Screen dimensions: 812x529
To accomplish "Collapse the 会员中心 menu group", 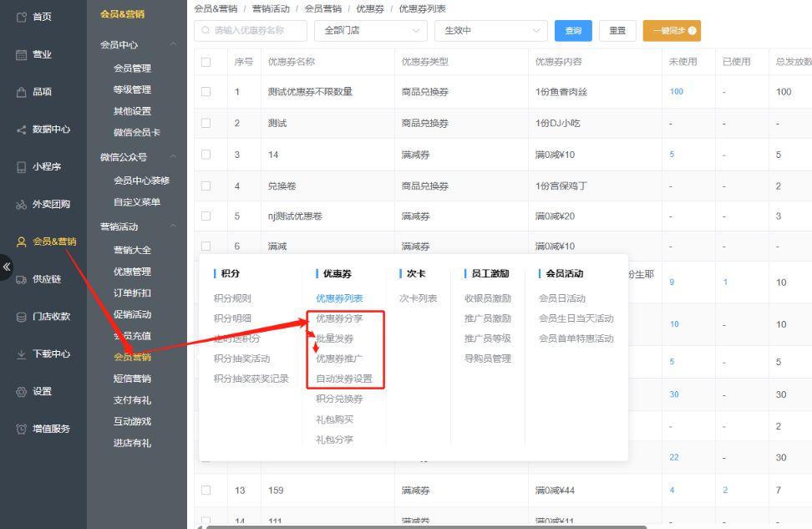I will [174, 44].
